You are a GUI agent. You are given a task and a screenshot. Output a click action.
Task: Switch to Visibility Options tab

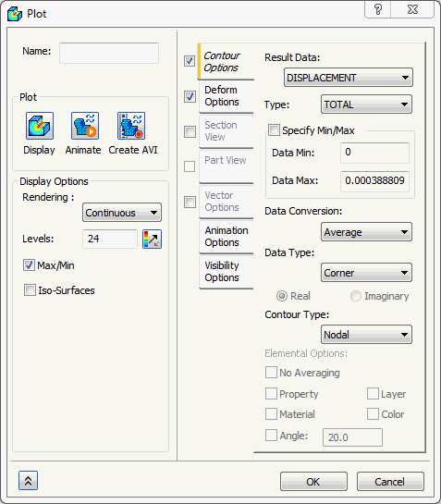point(227,272)
